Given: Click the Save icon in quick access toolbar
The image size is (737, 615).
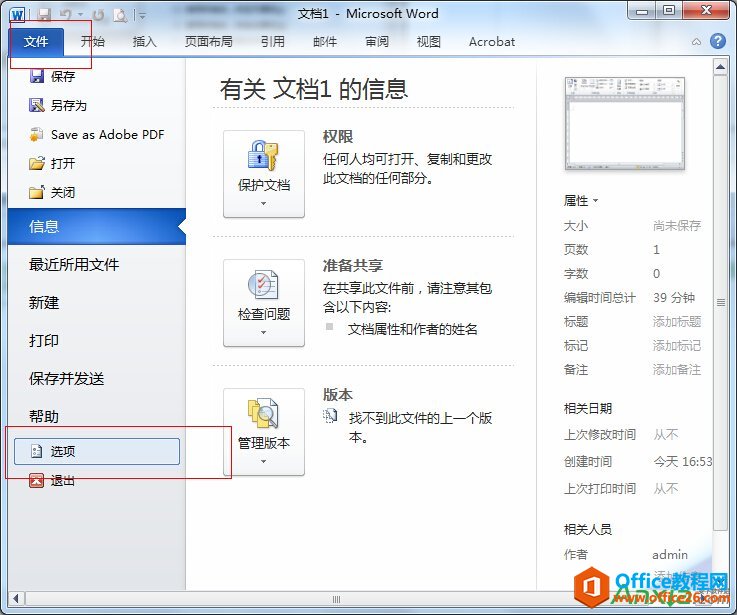Looking at the screenshot, I should pyautogui.click(x=44, y=15).
